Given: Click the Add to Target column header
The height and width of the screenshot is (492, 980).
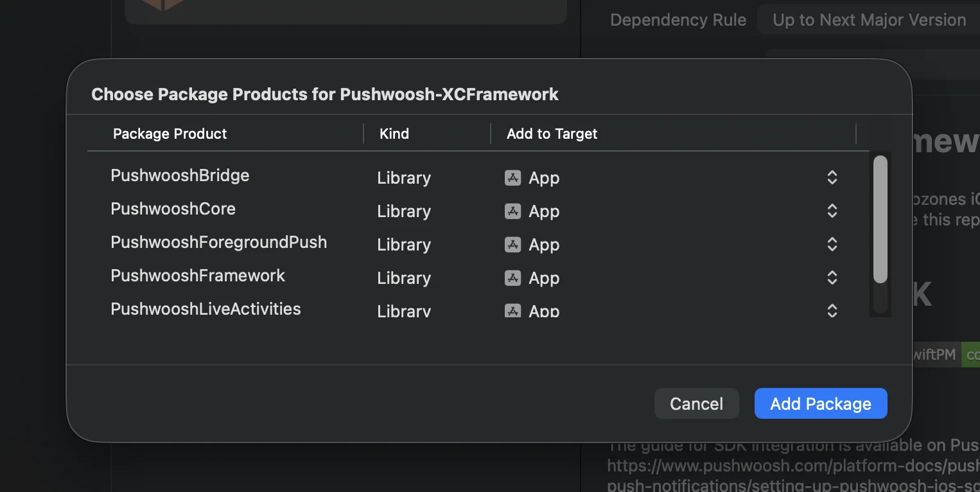Looking at the screenshot, I should (x=552, y=134).
